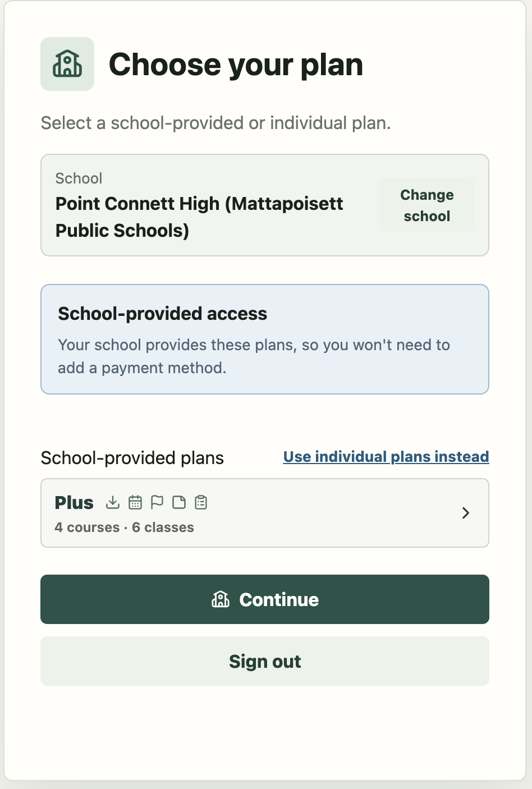The image size is (532, 789).
Task: Click the School-provided plans label
Action: pyautogui.click(x=132, y=458)
